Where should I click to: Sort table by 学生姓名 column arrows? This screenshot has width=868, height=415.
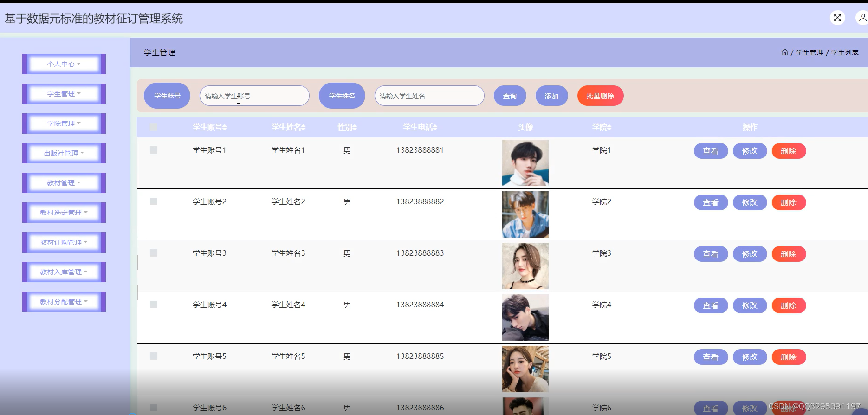(x=303, y=127)
